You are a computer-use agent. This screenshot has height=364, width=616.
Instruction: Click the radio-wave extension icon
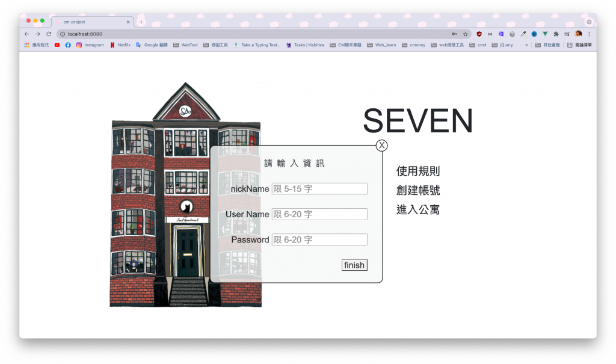point(490,34)
